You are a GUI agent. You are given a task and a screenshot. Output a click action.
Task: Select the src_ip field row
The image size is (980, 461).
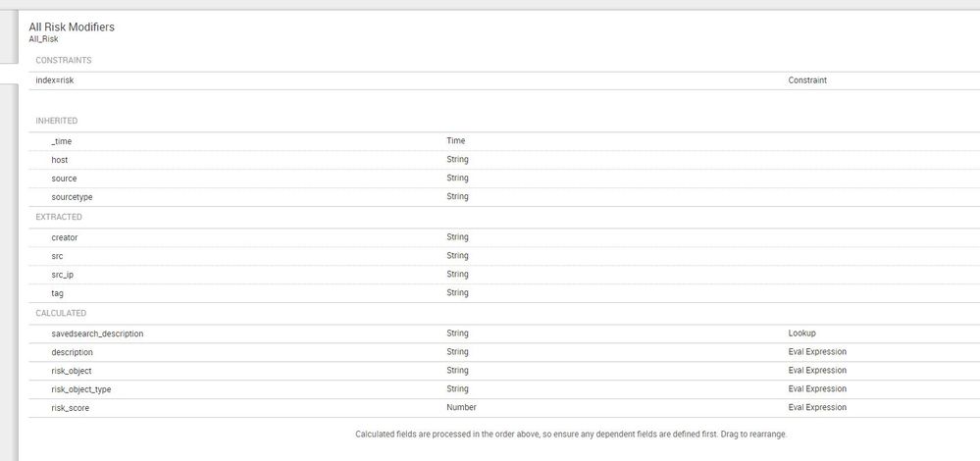63,275
